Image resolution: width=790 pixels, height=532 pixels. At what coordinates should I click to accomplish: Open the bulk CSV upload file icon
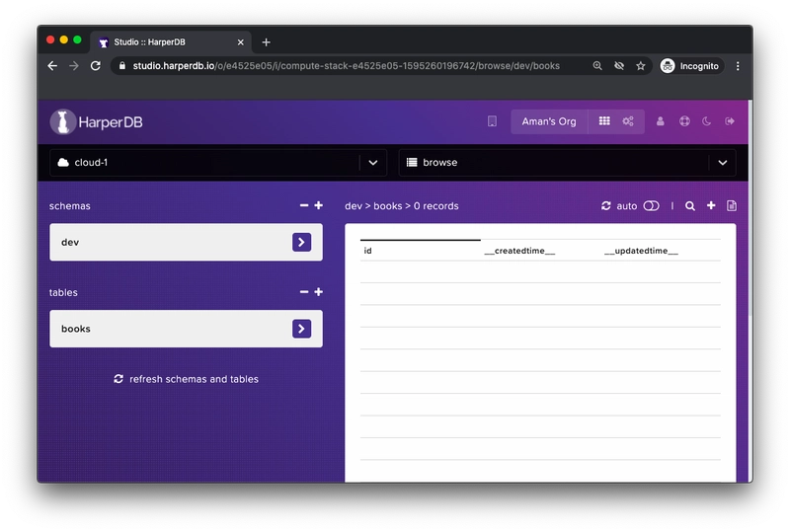[x=732, y=205]
